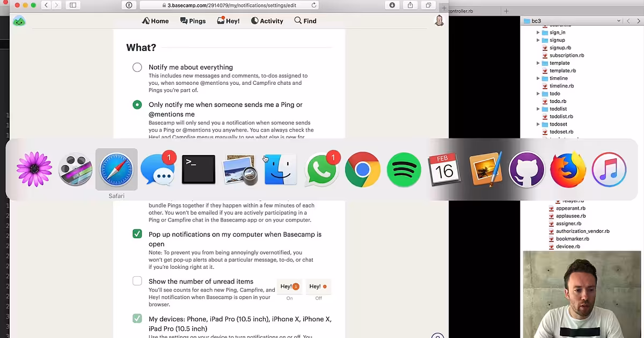Switch to the Preview app

pos(239,170)
